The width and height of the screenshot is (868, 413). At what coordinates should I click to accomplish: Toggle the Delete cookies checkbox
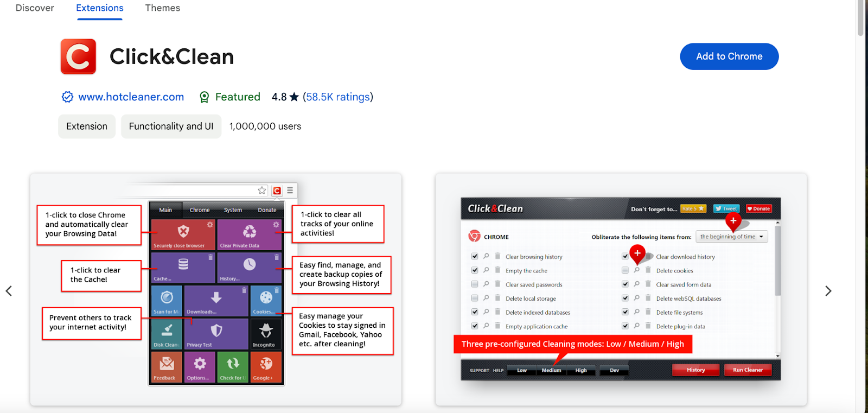pos(625,270)
